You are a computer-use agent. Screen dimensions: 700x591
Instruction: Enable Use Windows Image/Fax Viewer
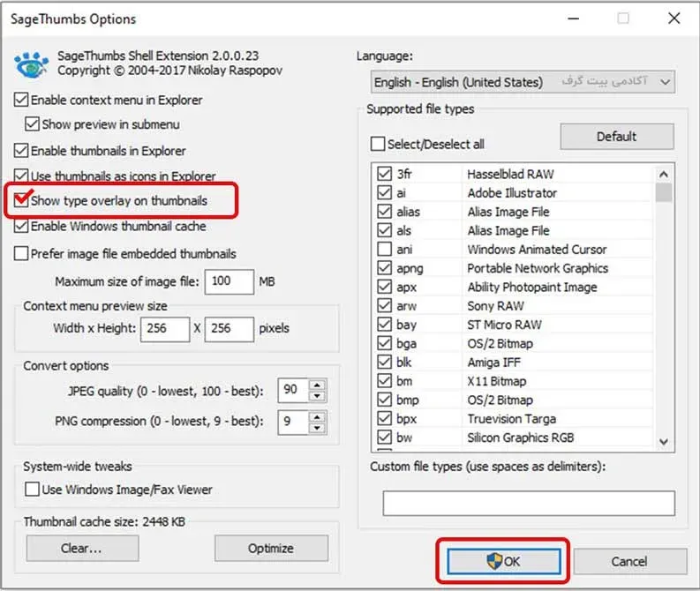32,490
